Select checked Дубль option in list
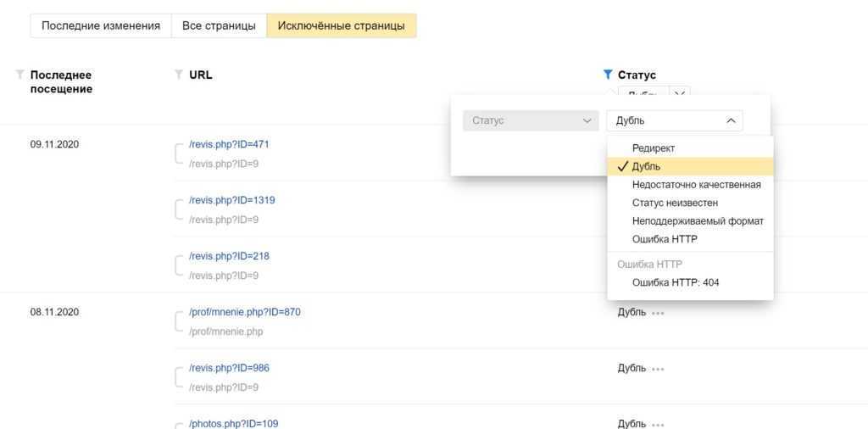 click(647, 167)
